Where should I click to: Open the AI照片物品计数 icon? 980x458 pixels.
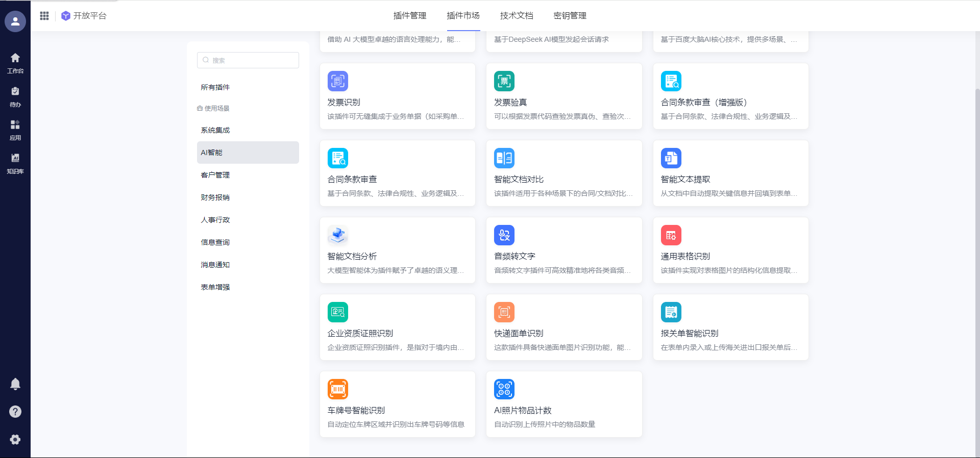point(504,389)
